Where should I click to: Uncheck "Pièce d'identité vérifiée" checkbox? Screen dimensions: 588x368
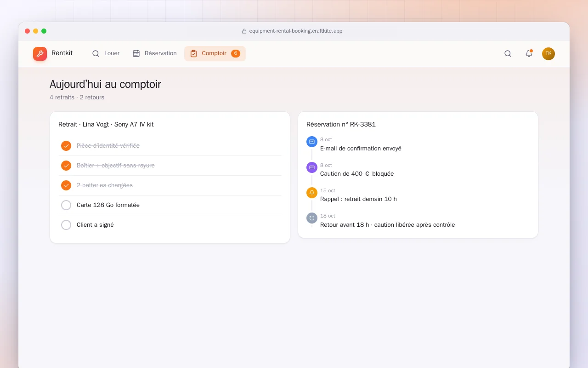[66, 146]
